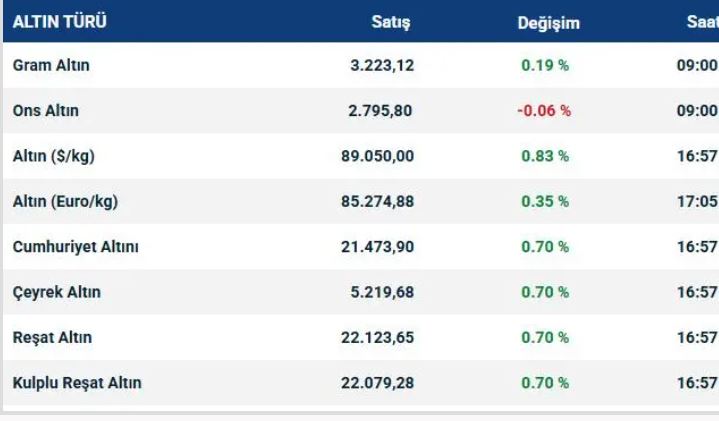Click the Reşat Altın row label
The image size is (719, 421).
pyautogui.click(x=53, y=337)
